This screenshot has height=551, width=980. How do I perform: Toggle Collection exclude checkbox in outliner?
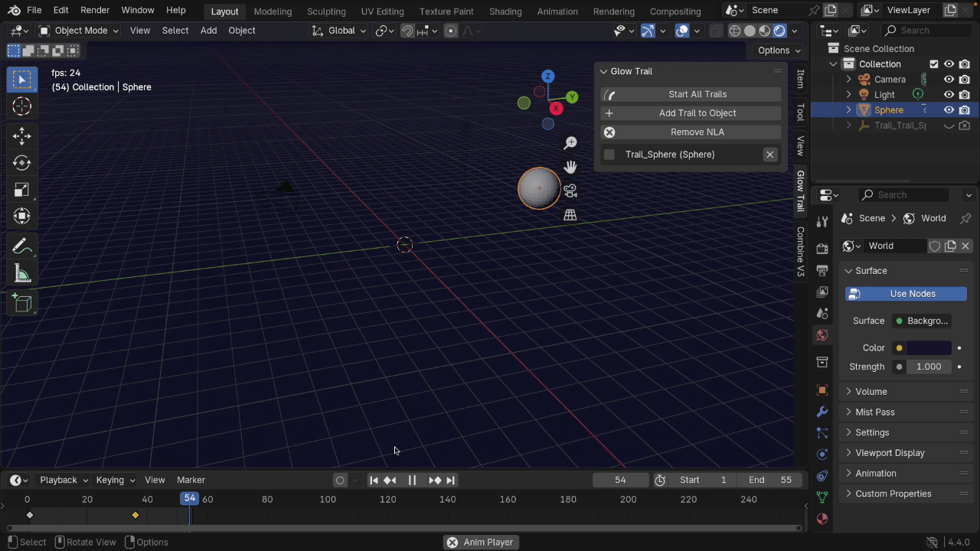pos(933,64)
